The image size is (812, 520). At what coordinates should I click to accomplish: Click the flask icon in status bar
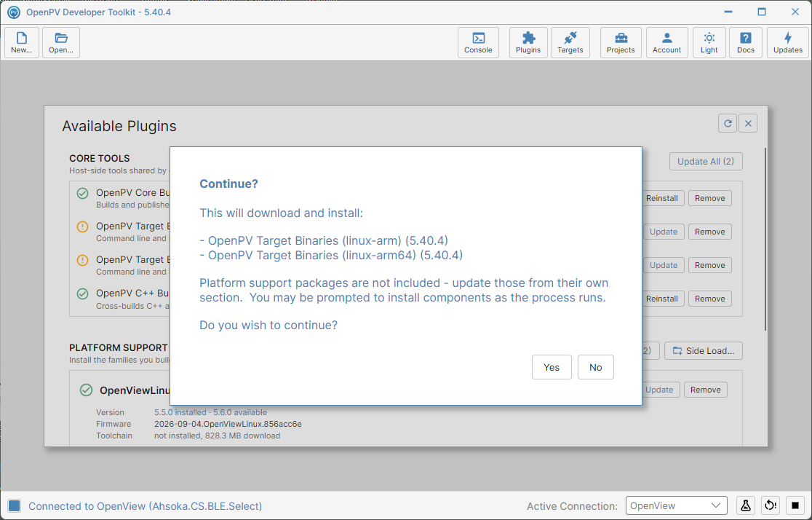click(745, 505)
